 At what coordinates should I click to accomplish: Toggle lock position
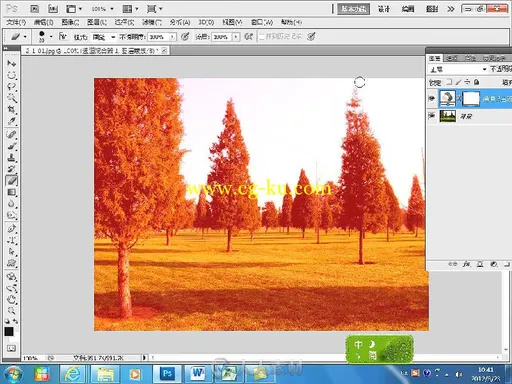tap(468, 82)
